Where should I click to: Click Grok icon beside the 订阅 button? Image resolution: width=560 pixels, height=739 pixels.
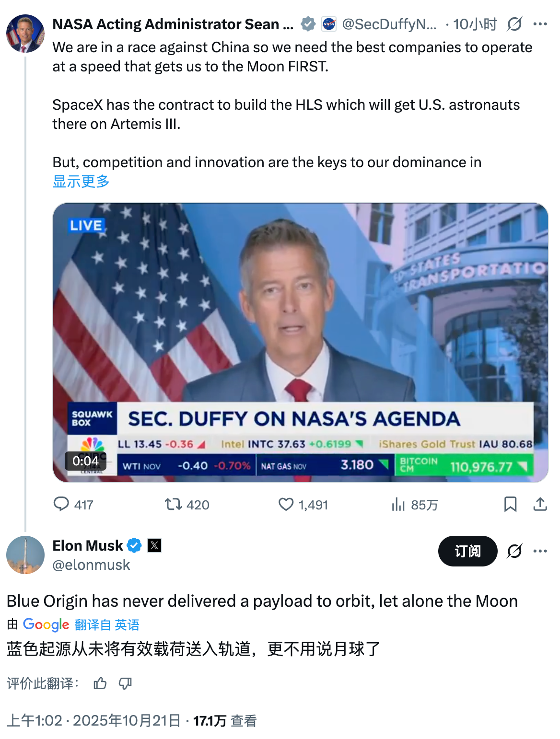[514, 551]
